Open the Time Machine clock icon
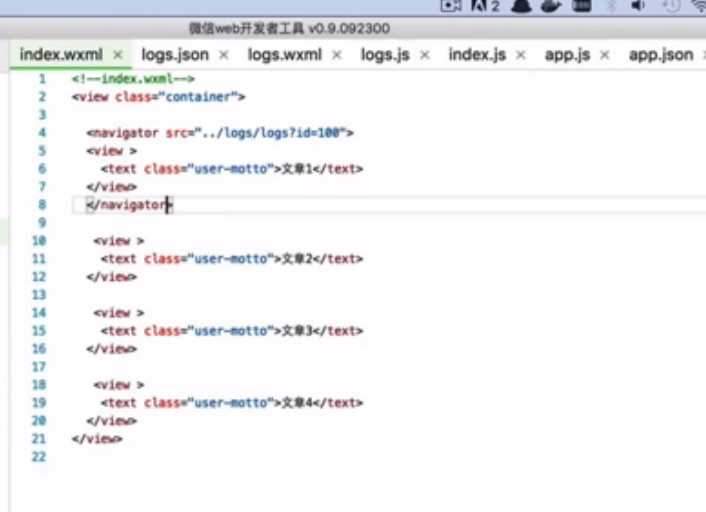 pos(671,5)
